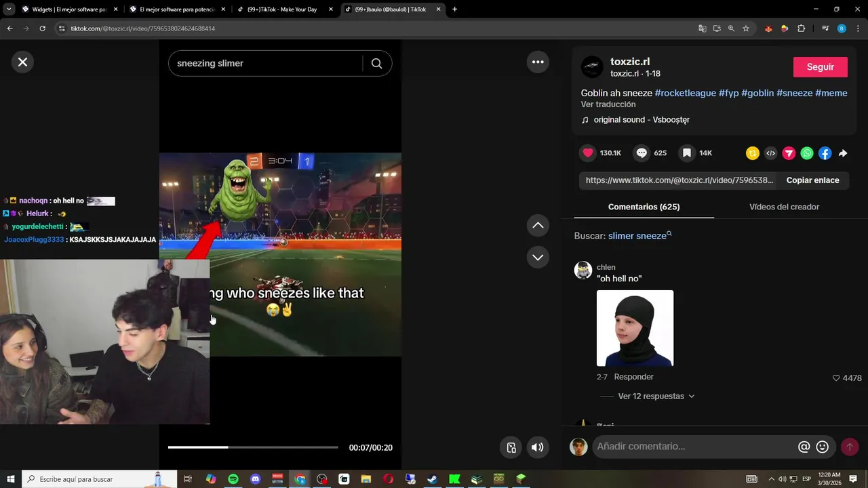Click original sound - Vsbooster link
The width and height of the screenshot is (868, 488).
point(642,120)
